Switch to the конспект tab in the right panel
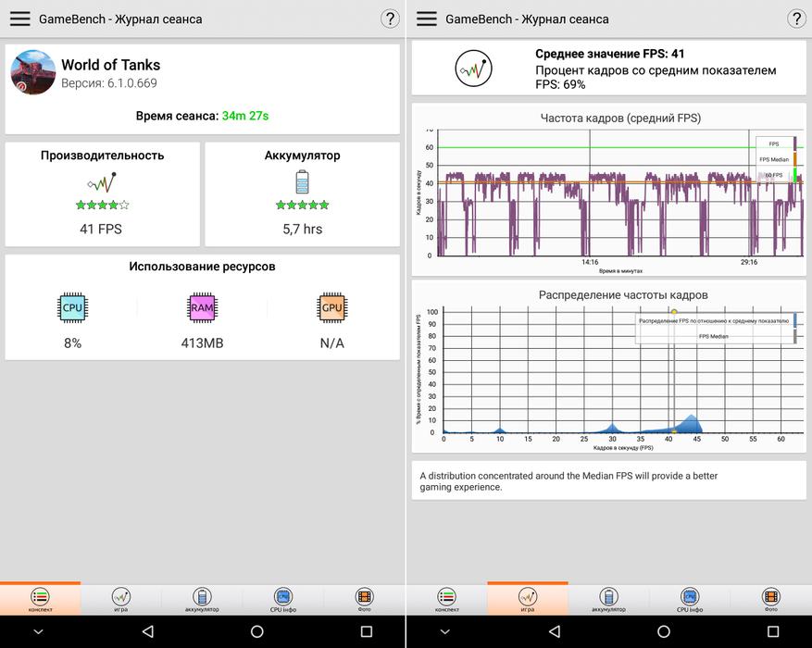Viewport: 812px width, 648px height. pos(446,600)
